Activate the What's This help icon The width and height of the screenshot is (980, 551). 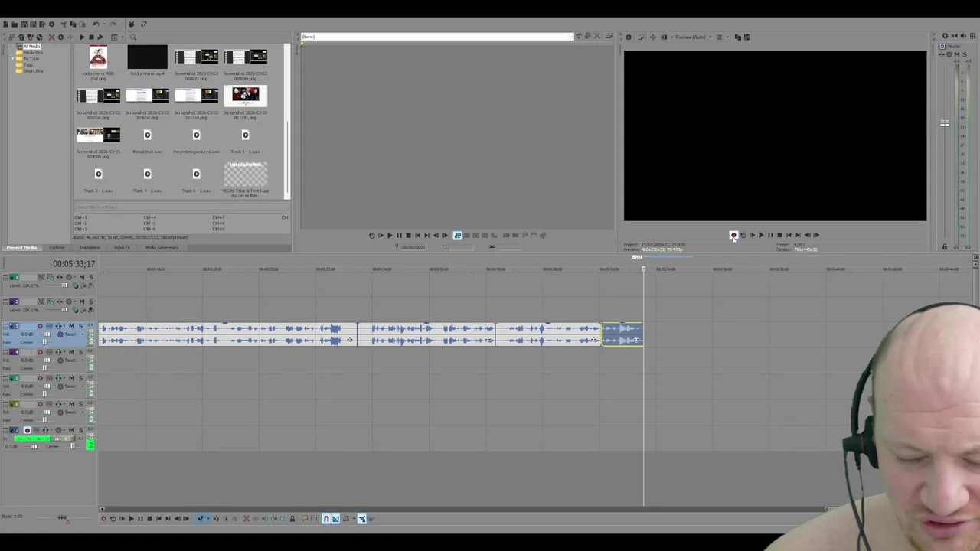144,24
